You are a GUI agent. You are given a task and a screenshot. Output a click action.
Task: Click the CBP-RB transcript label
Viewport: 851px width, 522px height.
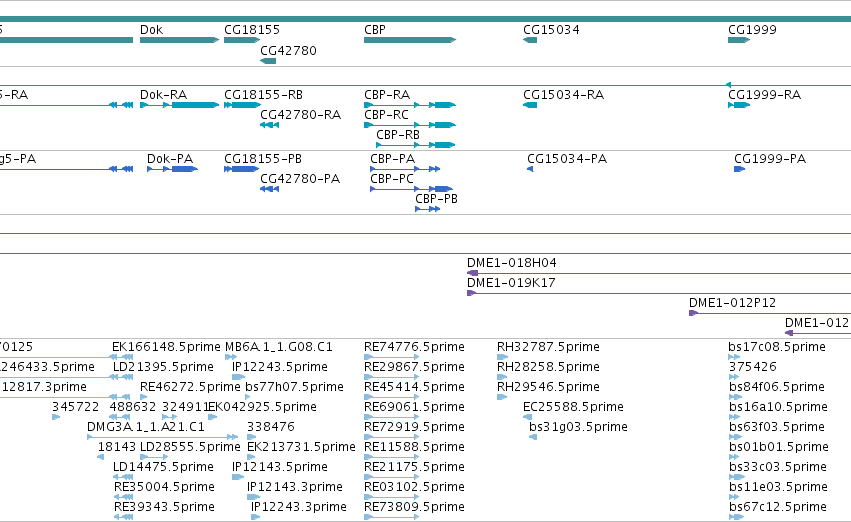(398, 135)
